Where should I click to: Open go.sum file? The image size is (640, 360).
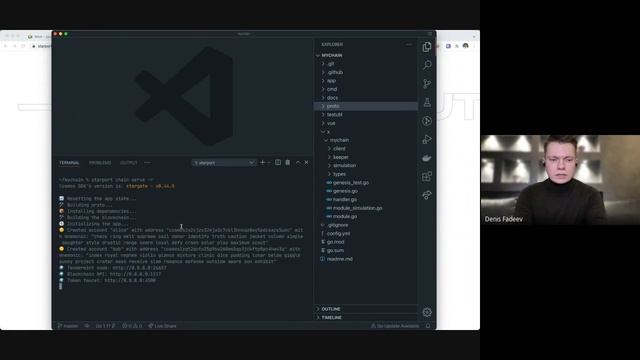[x=366, y=251]
